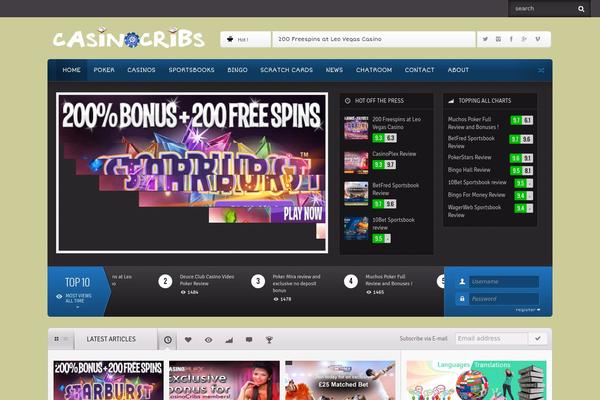Image resolution: width=600 pixels, height=400 pixels.
Task: Open BetFred Sportsbook Review in charts list
Action: (x=471, y=142)
